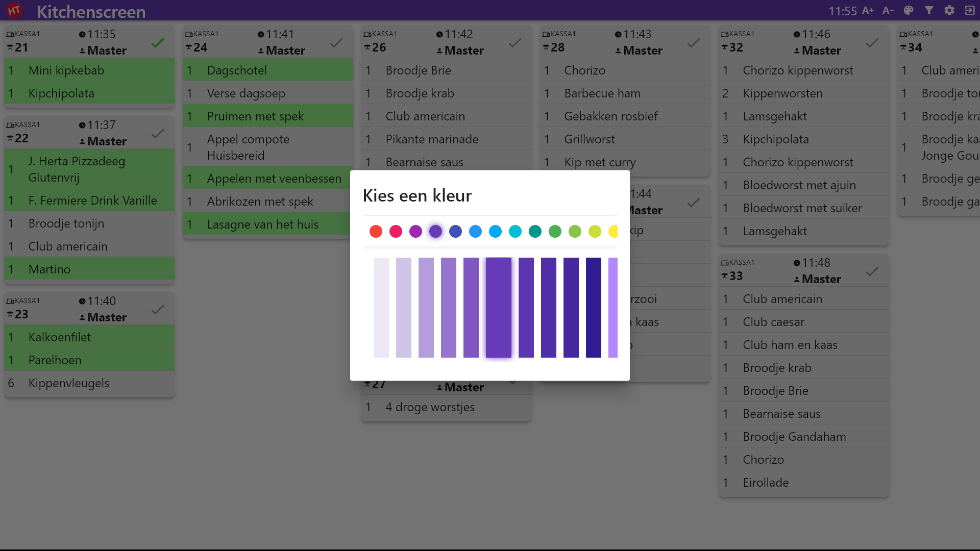Click the HT logo icon
980x551 pixels.
point(14,10)
